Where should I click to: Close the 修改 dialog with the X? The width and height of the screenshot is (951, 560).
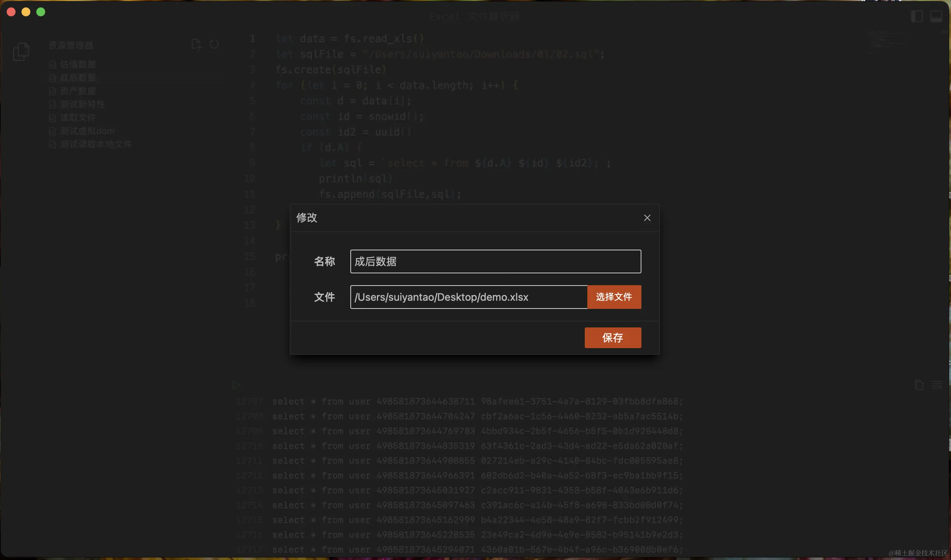(x=647, y=217)
